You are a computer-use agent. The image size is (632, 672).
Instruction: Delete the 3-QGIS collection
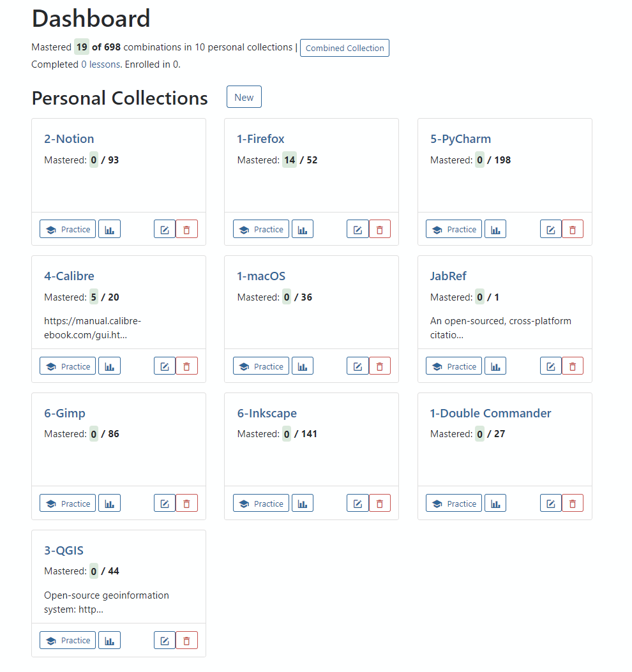186,640
